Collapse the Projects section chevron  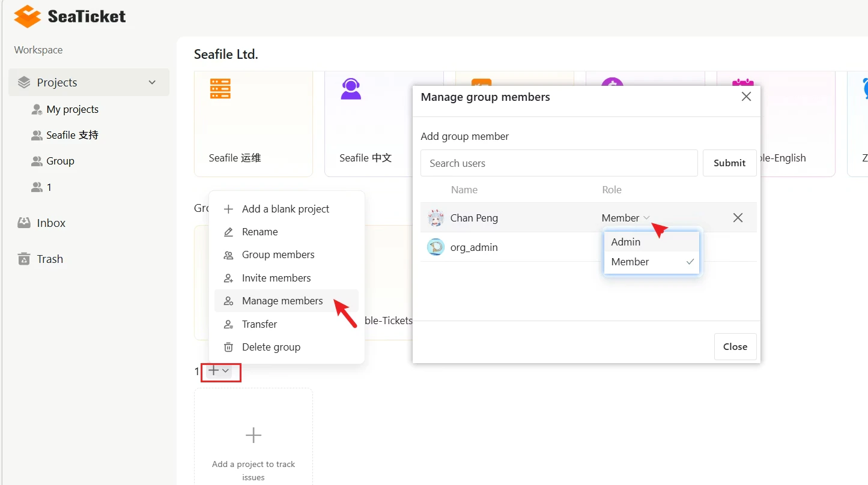tap(152, 82)
